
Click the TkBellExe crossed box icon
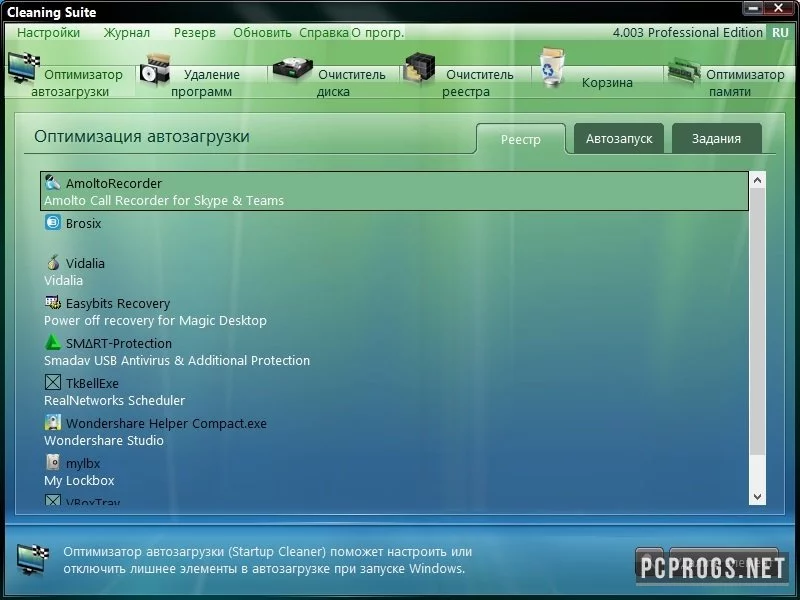53,382
